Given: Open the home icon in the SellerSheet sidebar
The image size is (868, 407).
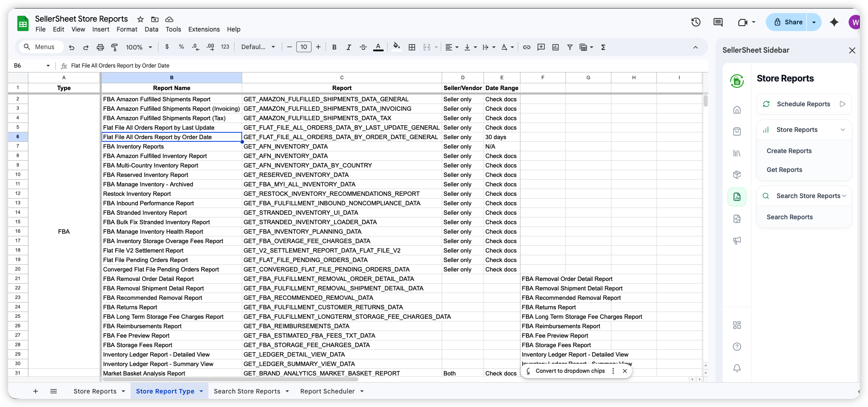Looking at the screenshot, I should point(737,109).
